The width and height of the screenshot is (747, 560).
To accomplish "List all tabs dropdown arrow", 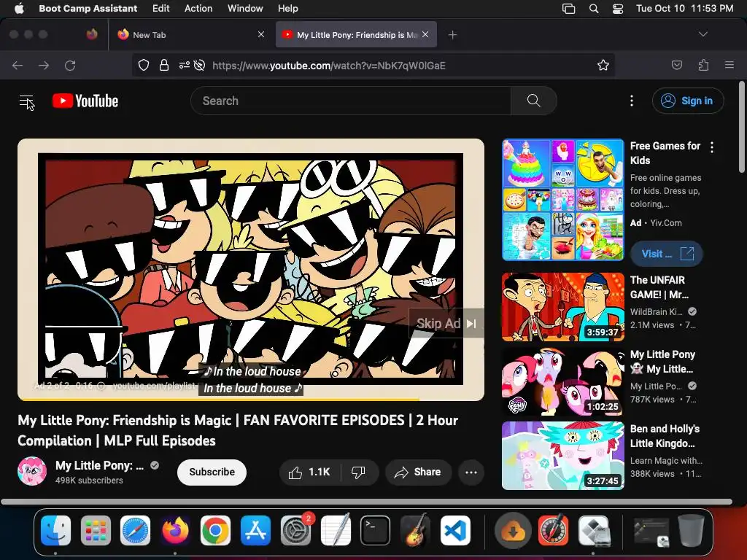I will pos(703,34).
